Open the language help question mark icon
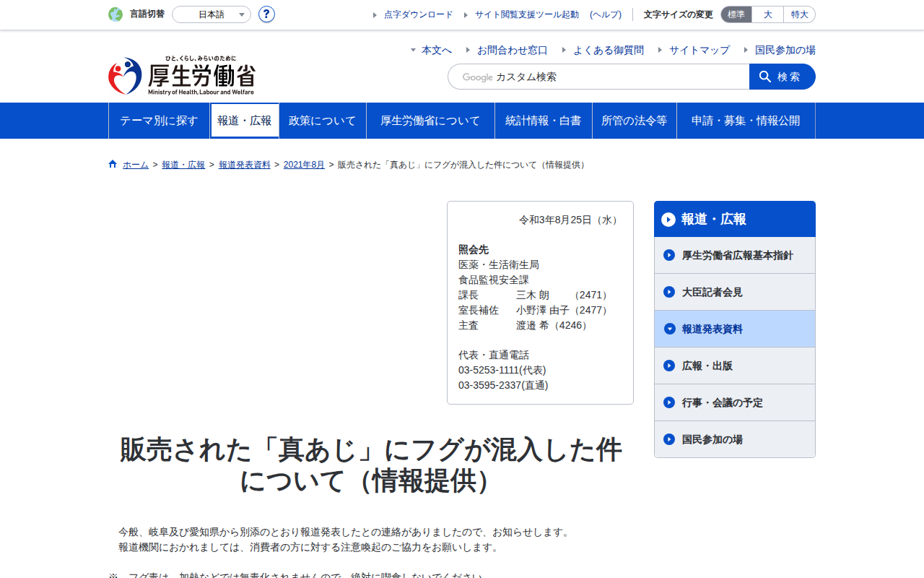The image size is (924, 578). pyautogui.click(x=266, y=14)
